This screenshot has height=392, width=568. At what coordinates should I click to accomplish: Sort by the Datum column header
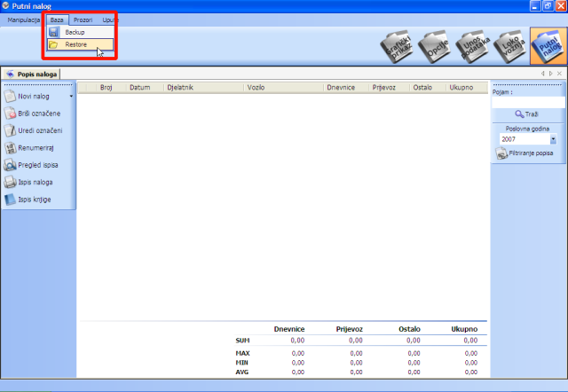point(145,88)
